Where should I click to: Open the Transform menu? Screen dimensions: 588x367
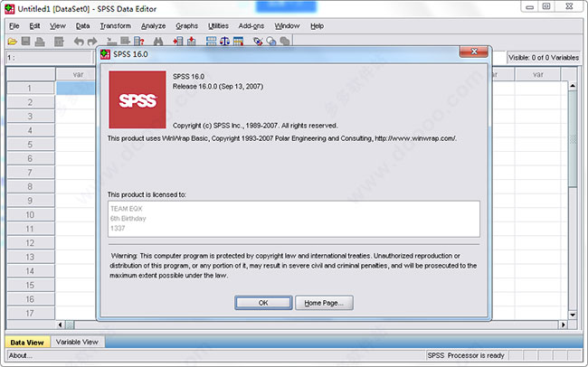(x=116, y=26)
